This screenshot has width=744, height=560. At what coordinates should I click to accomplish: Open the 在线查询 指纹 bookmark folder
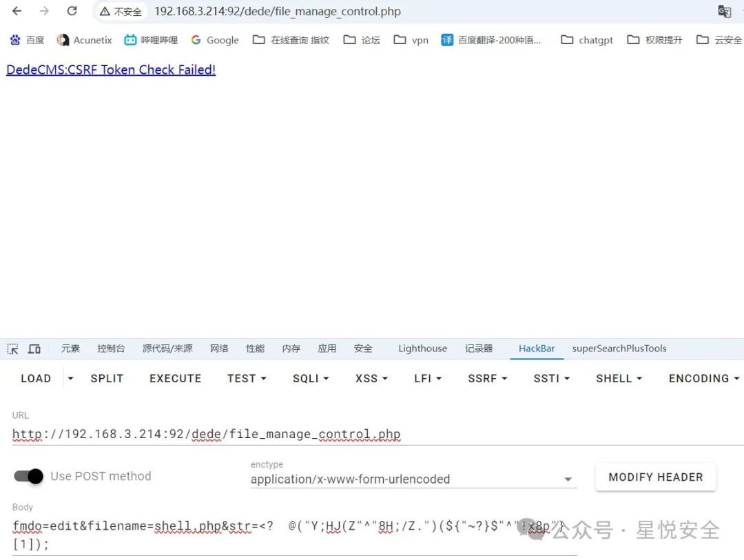[291, 40]
